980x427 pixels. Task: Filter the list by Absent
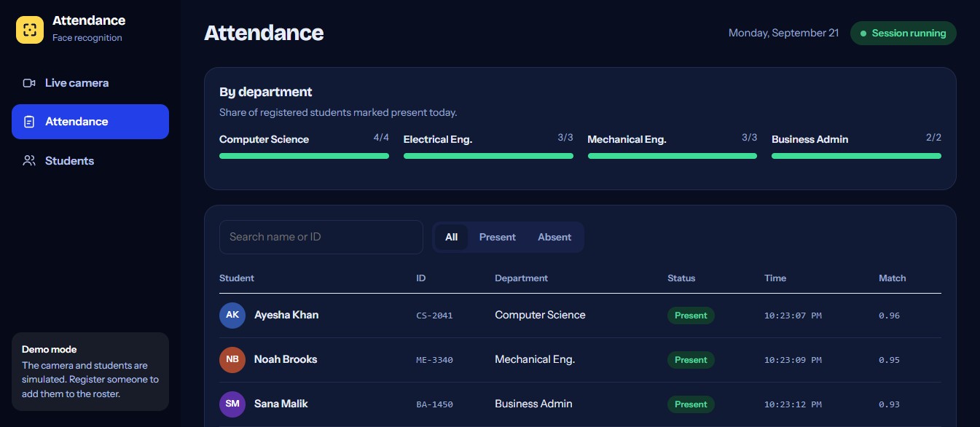point(554,237)
